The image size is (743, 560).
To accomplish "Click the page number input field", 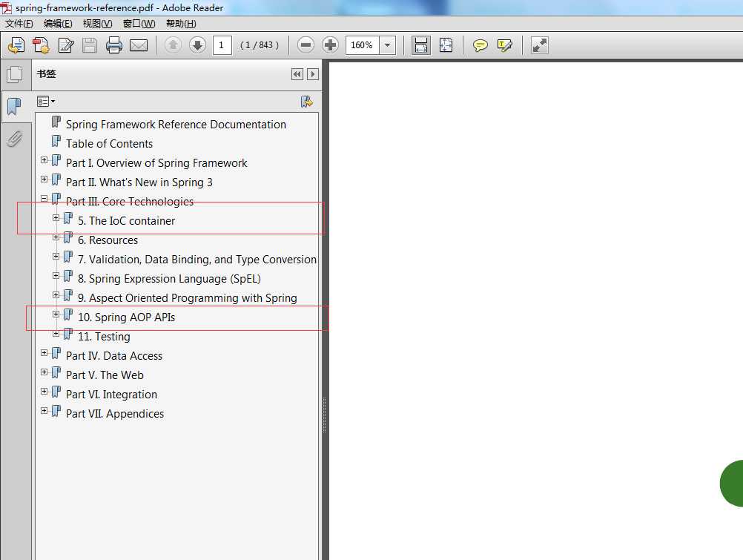I will click(x=222, y=45).
